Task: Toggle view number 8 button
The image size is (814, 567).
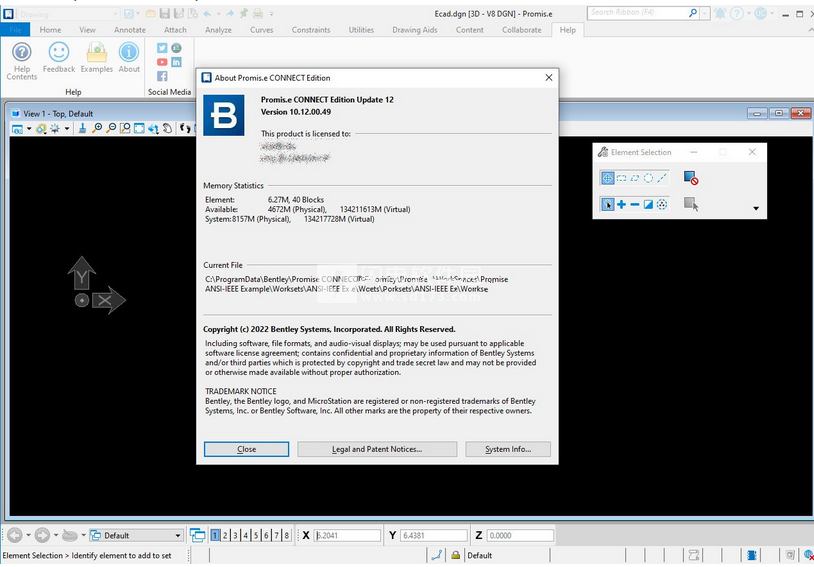Action: (x=287, y=535)
